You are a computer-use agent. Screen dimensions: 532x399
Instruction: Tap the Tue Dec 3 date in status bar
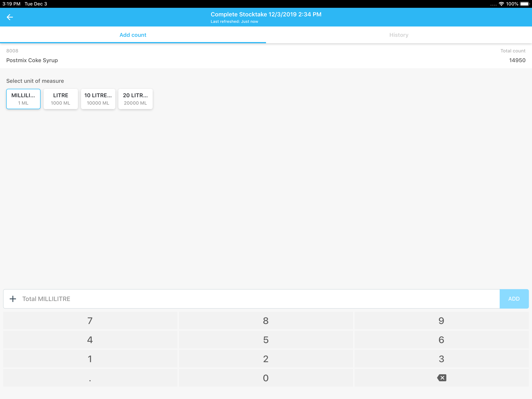[36, 4]
